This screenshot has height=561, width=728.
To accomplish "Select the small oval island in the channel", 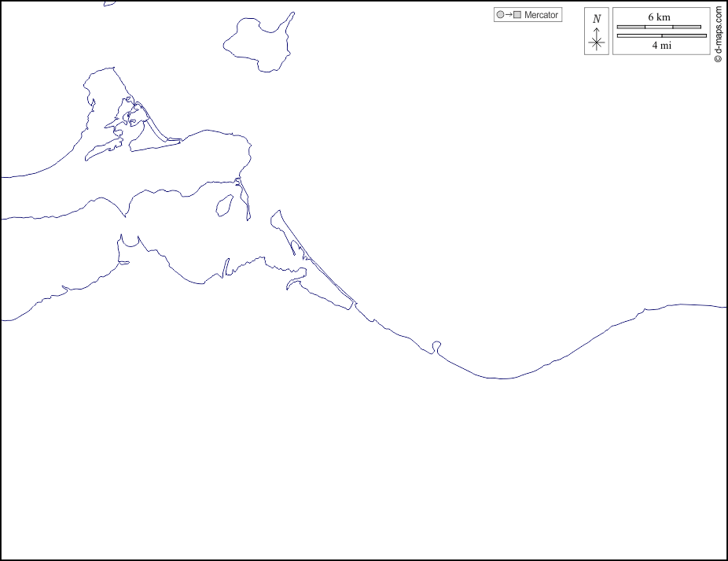I will click(x=224, y=205).
